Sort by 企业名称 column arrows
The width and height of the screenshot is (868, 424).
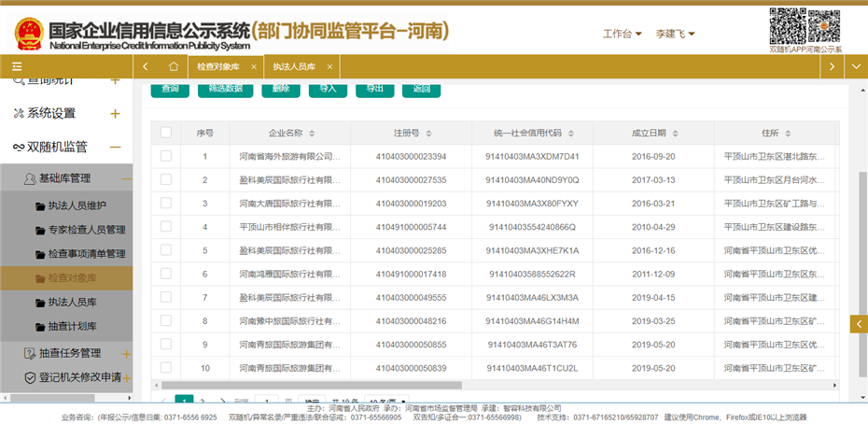pyautogui.click(x=312, y=134)
